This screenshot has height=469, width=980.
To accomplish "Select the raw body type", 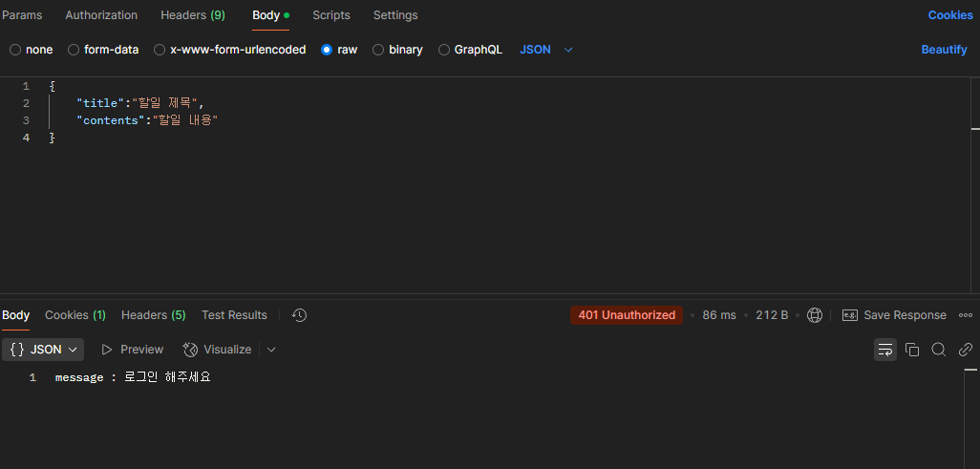I will pos(339,50).
